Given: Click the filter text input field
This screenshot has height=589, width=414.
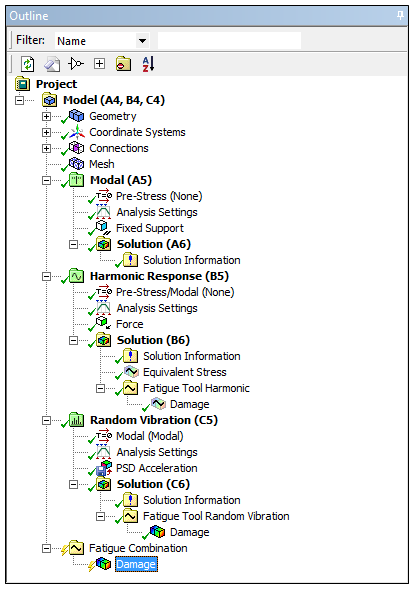Looking at the screenshot, I should tap(229, 41).
